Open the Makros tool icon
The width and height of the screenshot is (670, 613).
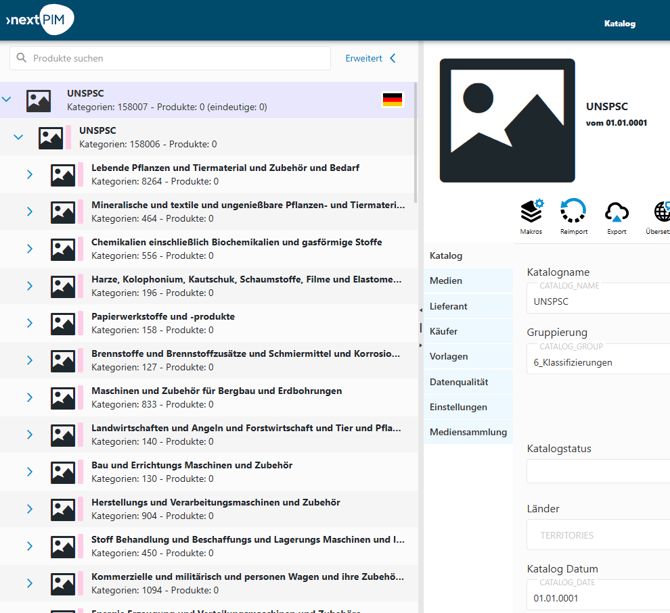531,211
